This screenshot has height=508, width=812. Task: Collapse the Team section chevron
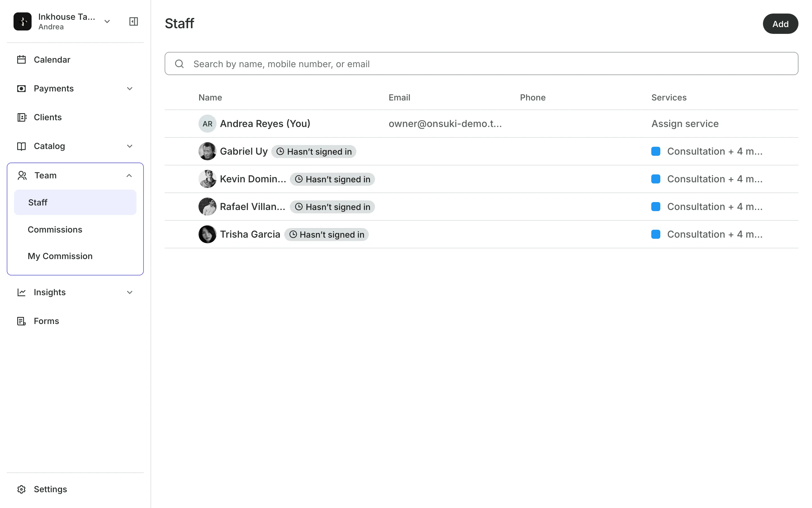129,175
